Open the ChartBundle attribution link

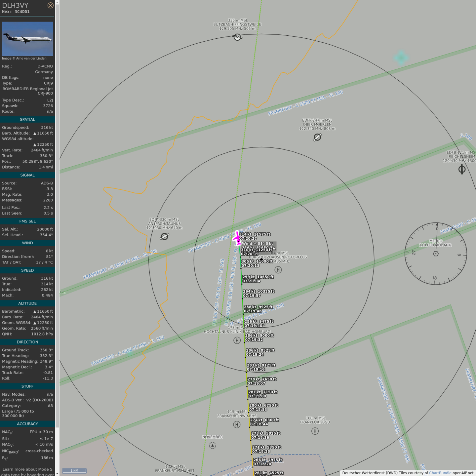click(440, 473)
